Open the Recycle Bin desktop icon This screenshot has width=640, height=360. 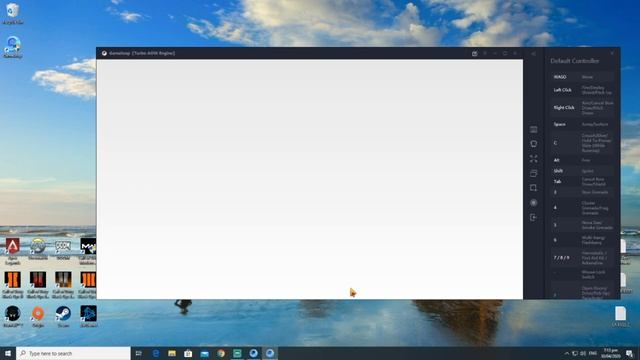coord(13,13)
